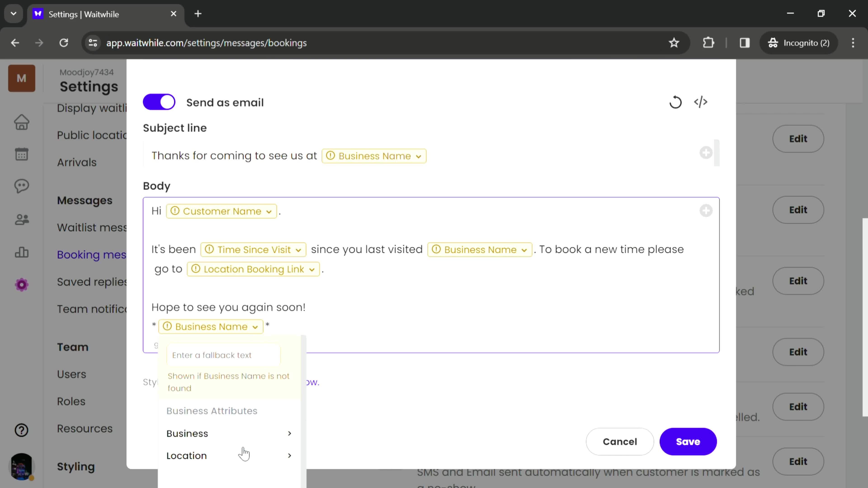Click the plus icon in body field

point(706,211)
